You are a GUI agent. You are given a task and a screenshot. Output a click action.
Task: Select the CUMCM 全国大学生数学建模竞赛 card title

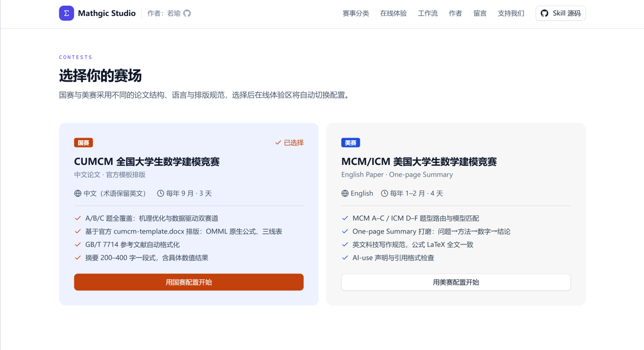pos(147,162)
